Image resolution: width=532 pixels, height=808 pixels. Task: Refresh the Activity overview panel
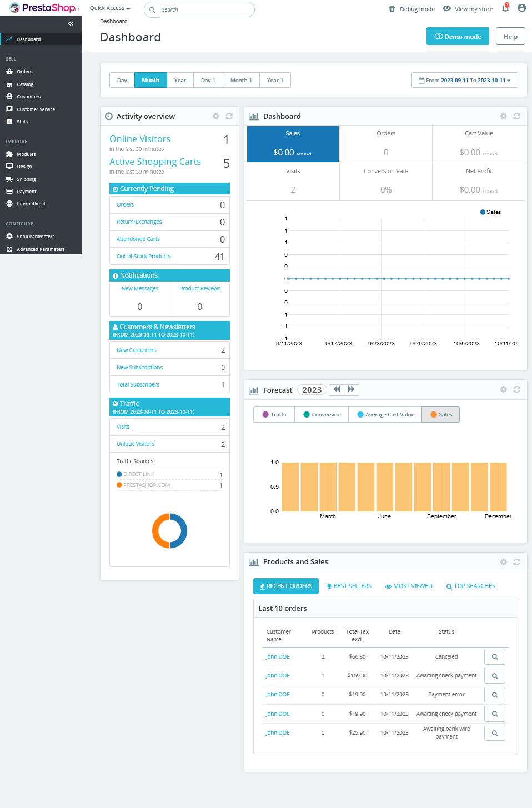point(229,116)
